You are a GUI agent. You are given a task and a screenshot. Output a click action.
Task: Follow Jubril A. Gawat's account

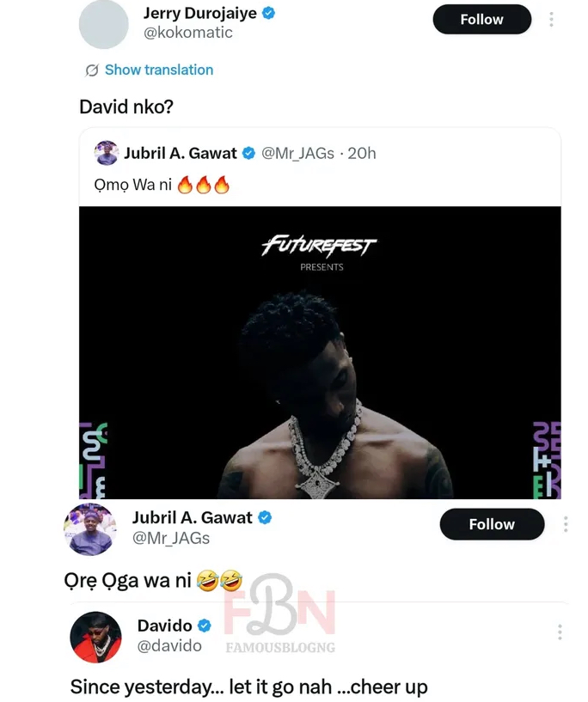(x=491, y=524)
